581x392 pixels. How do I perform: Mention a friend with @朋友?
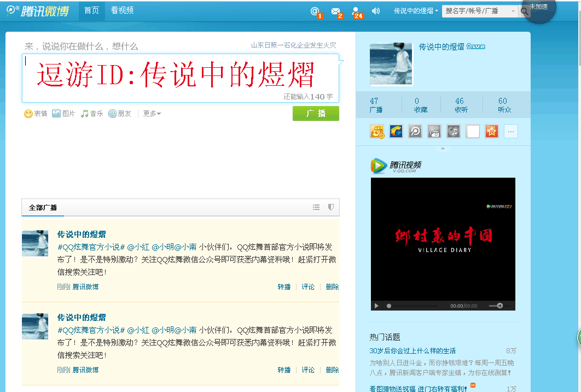coord(119,114)
